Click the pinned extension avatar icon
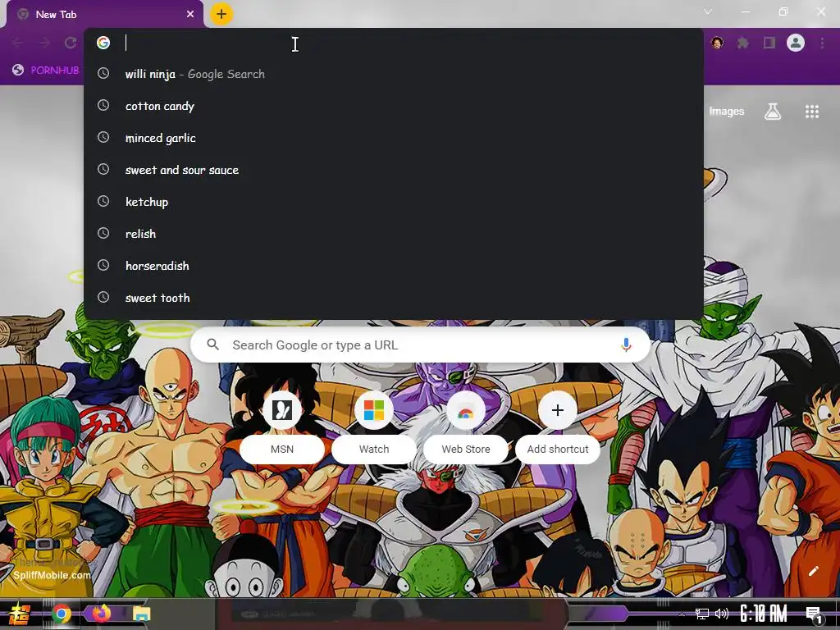The width and height of the screenshot is (840, 630). point(717,43)
